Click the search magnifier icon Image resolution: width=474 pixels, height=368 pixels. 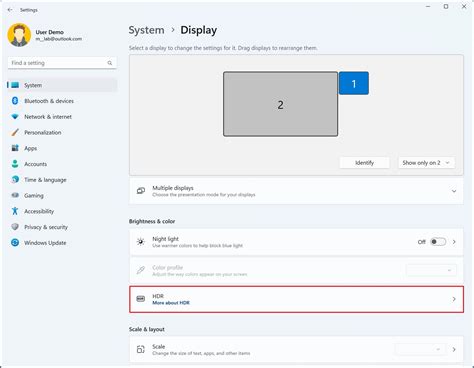click(110, 63)
